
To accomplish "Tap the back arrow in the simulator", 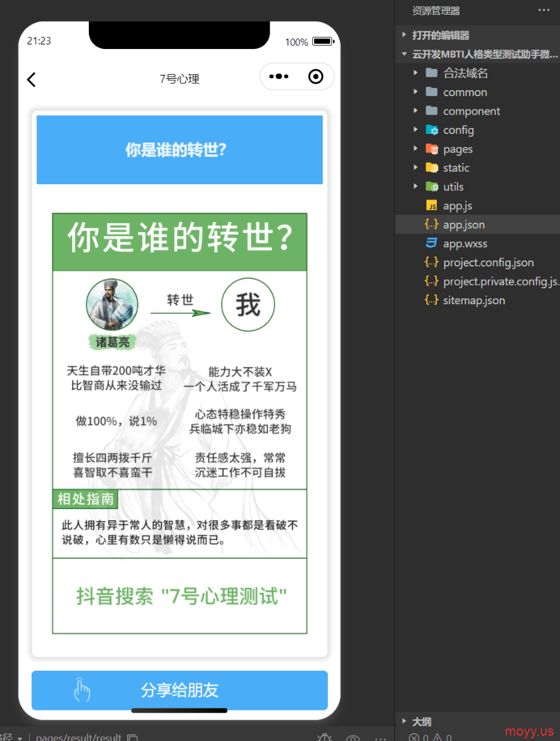I will [x=31, y=80].
